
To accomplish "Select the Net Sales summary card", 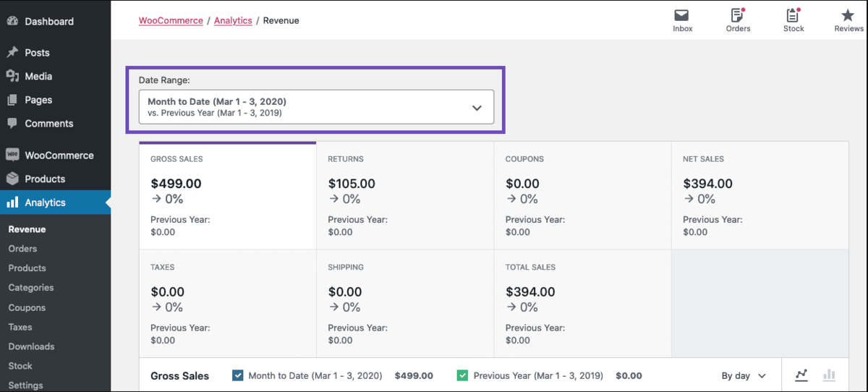I will point(760,195).
